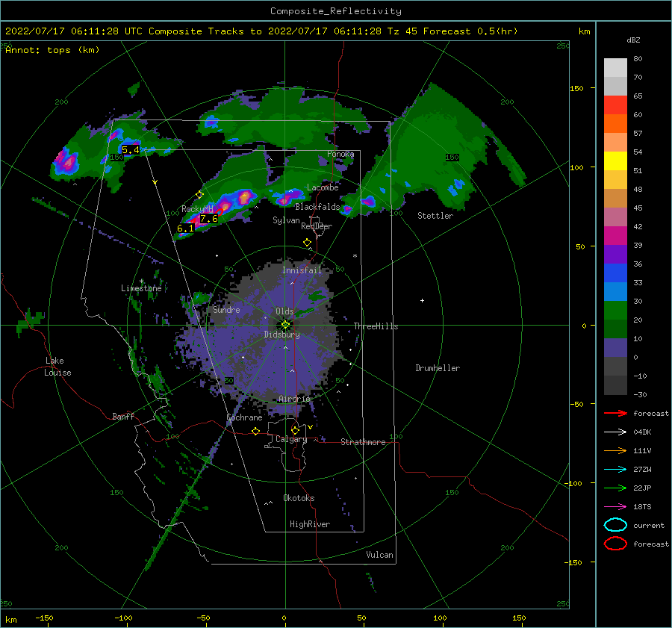The width and height of the screenshot is (672, 628).
Task: Click the Banff label
Action: pos(123,416)
